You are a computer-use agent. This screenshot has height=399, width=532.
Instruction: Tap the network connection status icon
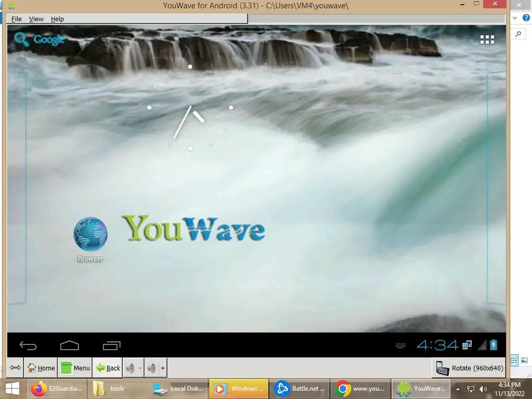(467, 345)
